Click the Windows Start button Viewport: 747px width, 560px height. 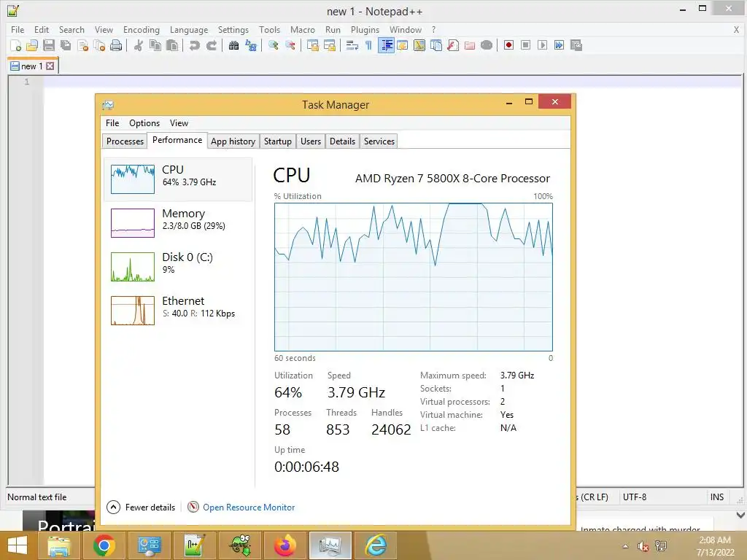pyautogui.click(x=18, y=545)
